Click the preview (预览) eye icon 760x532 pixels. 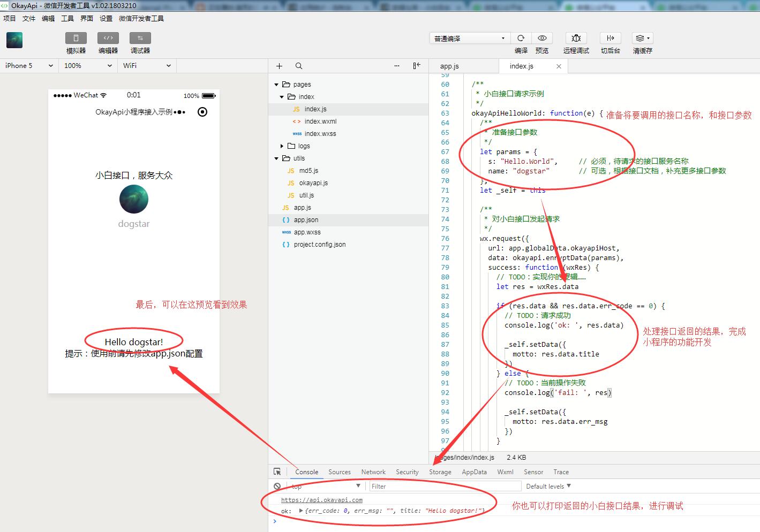pos(542,38)
